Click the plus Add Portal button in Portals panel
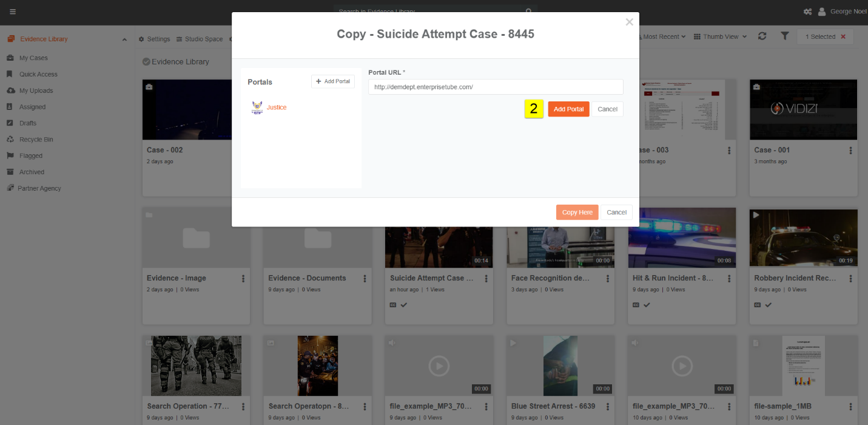 pyautogui.click(x=333, y=81)
